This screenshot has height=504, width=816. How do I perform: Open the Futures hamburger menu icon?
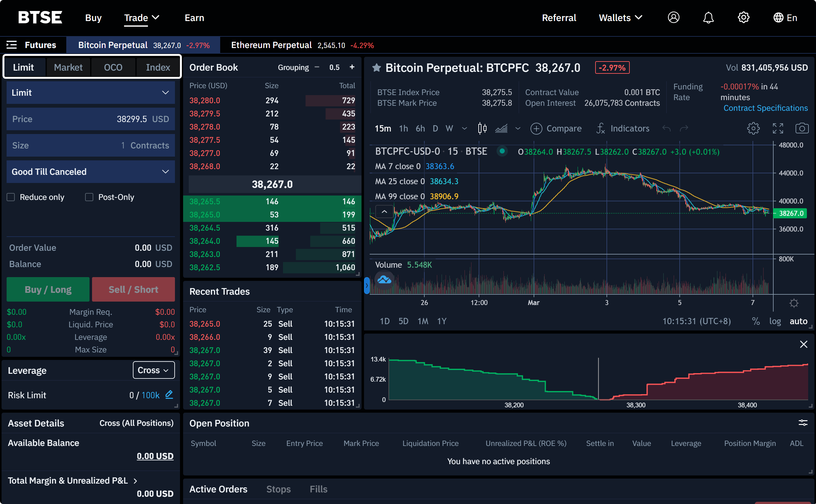point(11,45)
